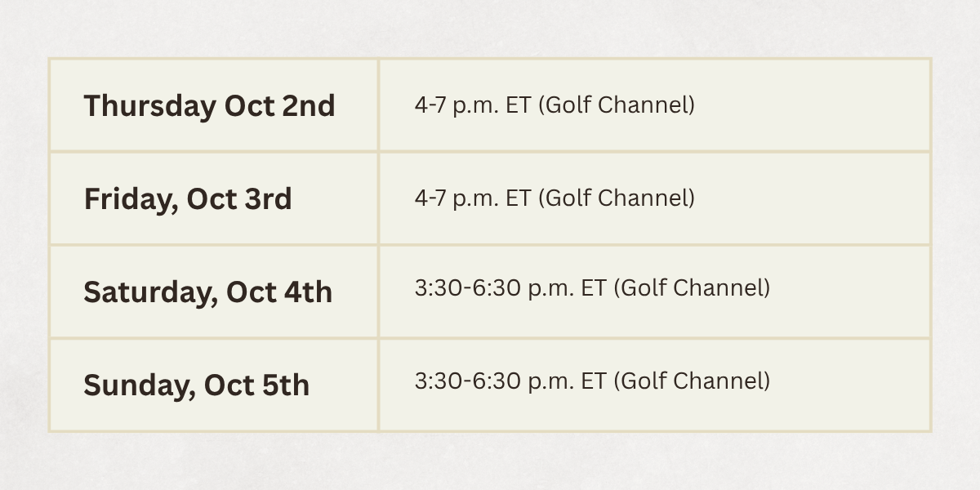
Task: Click Saturday's 3:30-6:30 p.m. ET time
Action: coord(510,288)
